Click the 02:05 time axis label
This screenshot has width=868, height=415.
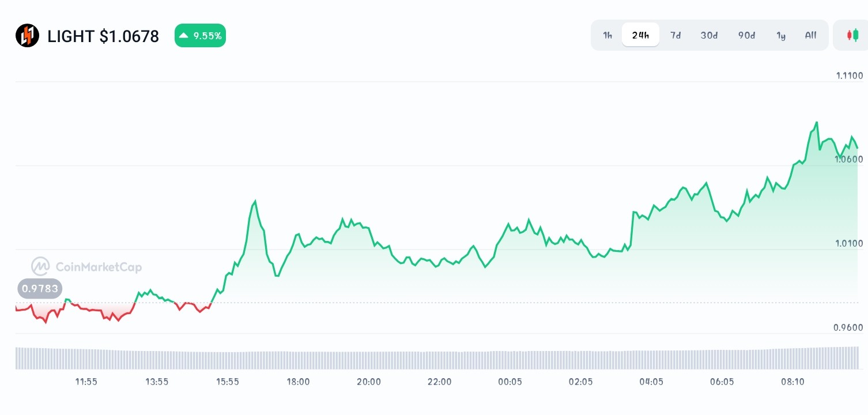click(580, 382)
